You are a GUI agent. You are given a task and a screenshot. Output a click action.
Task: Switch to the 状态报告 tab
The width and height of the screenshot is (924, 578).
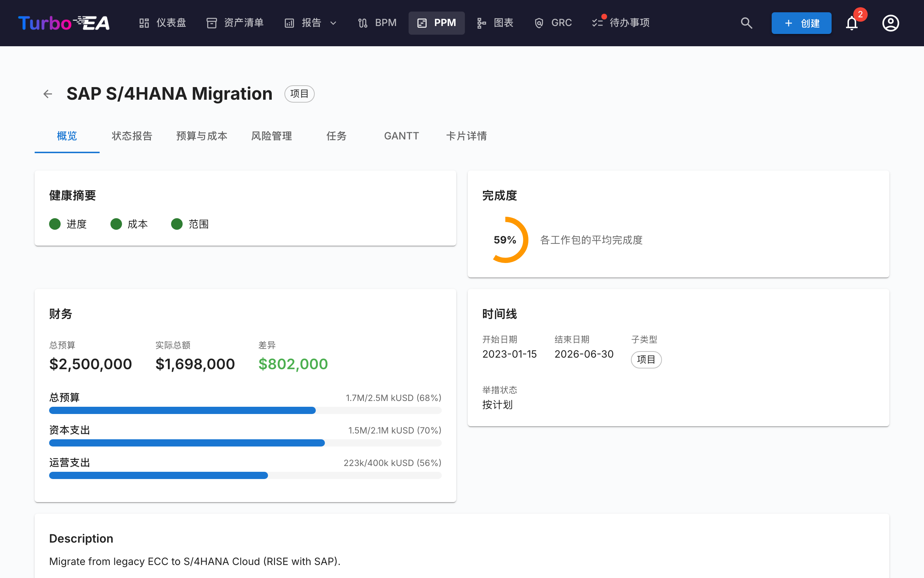[x=132, y=136]
